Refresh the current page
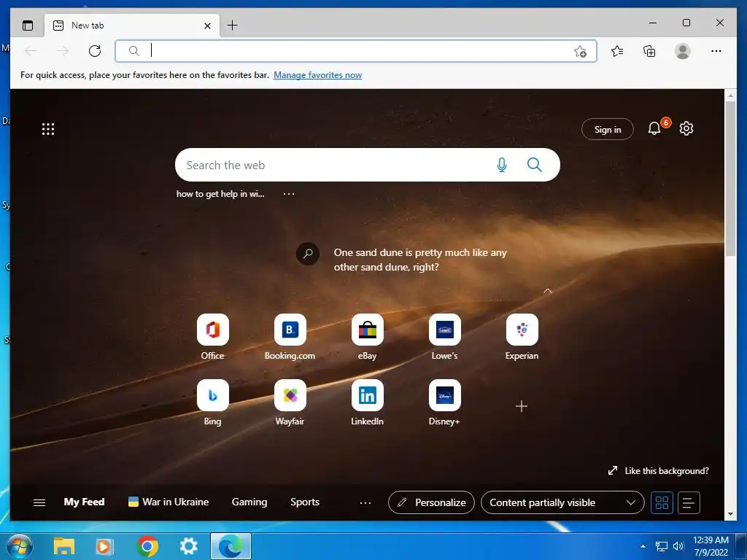 click(x=95, y=51)
